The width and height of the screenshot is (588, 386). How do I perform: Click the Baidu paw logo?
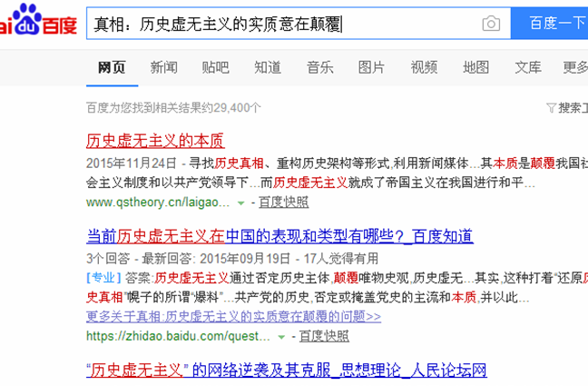tap(26, 19)
